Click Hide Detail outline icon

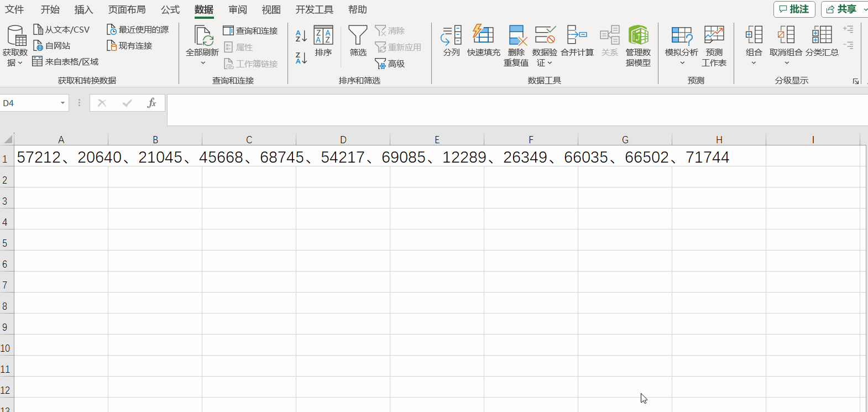pos(849,45)
